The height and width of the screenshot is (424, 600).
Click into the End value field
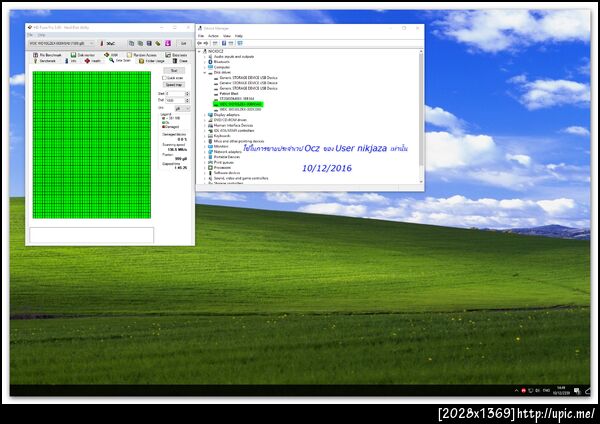pos(176,100)
